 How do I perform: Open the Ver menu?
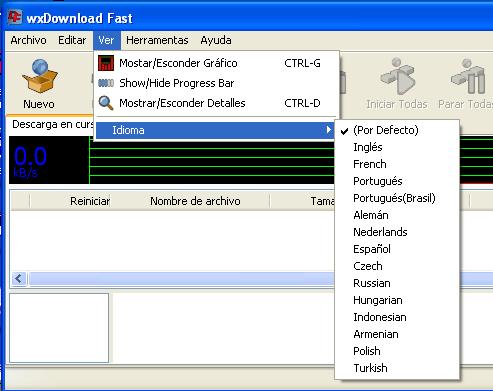[106, 40]
